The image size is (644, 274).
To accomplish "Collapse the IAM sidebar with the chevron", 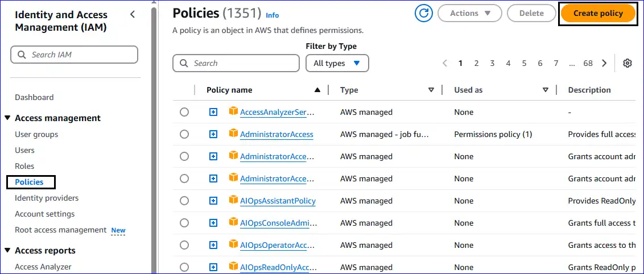I will click(x=132, y=14).
